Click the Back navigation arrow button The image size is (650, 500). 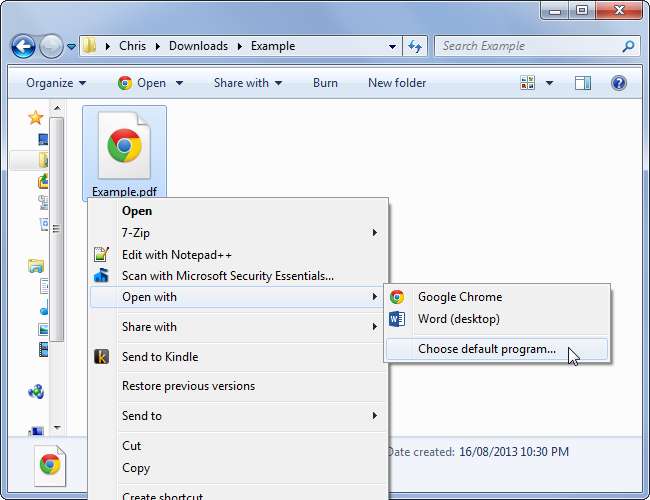pos(23,46)
